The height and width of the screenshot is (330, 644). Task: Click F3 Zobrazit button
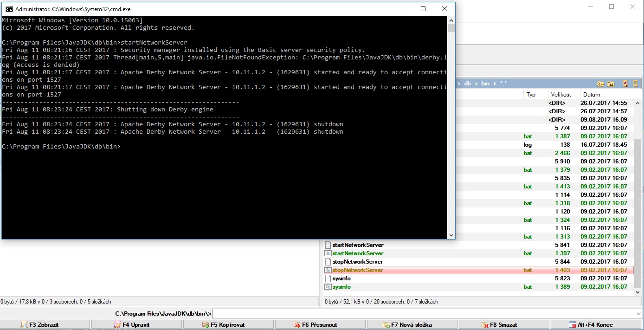(x=45, y=325)
